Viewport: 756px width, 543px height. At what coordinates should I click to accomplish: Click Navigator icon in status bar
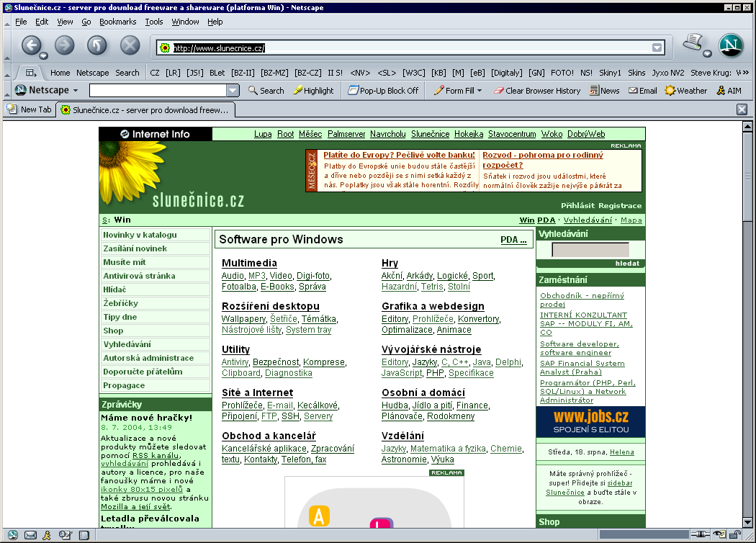(x=13, y=534)
